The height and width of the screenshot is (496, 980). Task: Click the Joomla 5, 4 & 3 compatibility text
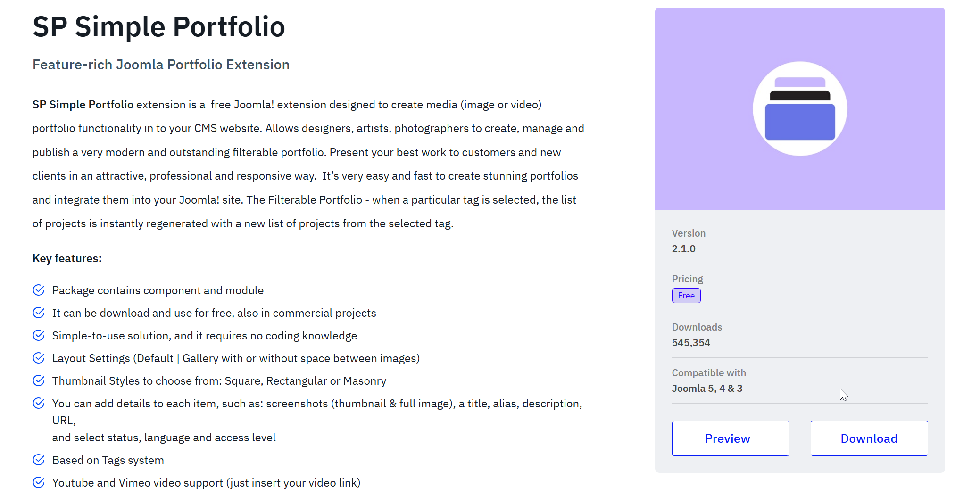pyautogui.click(x=707, y=389)
